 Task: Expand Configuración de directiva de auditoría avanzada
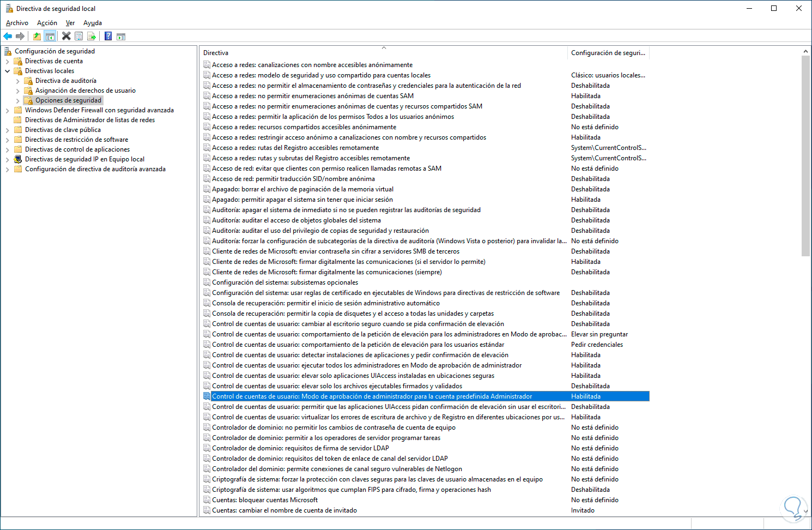click(x=8, y=169)
